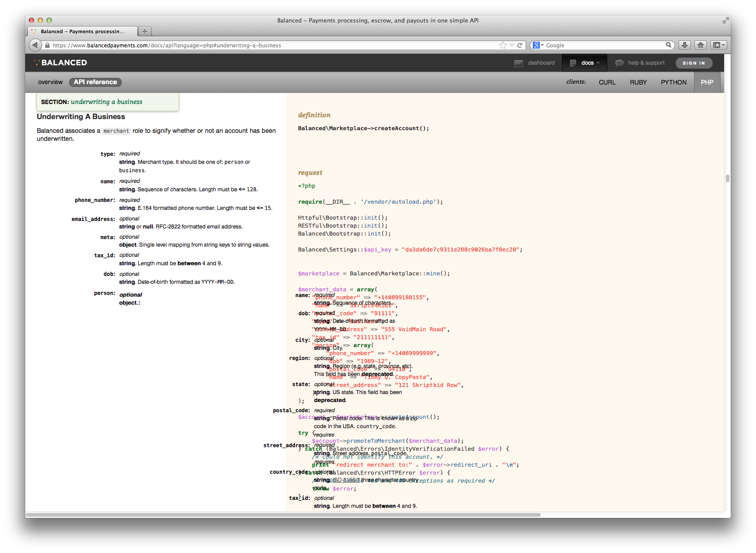Click the vertical scrollbar thumb
Screen dimensions: 756x553
727,178
